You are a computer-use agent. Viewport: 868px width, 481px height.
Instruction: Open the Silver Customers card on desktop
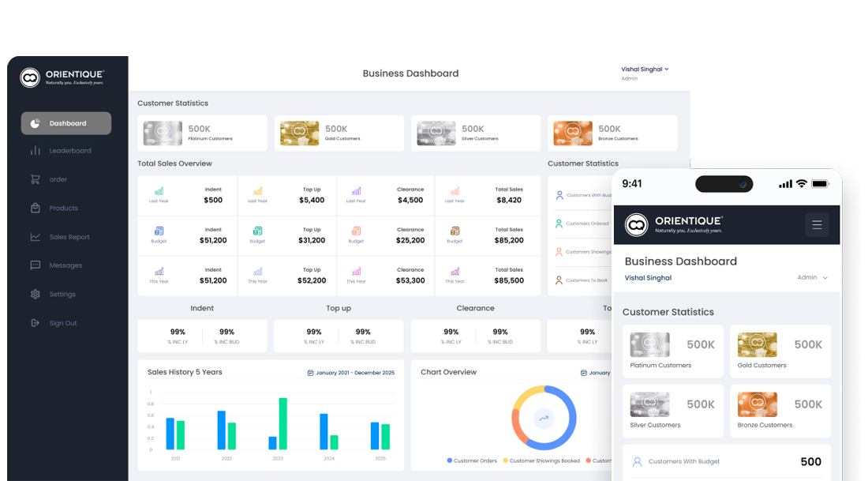(x=476, y=133)
